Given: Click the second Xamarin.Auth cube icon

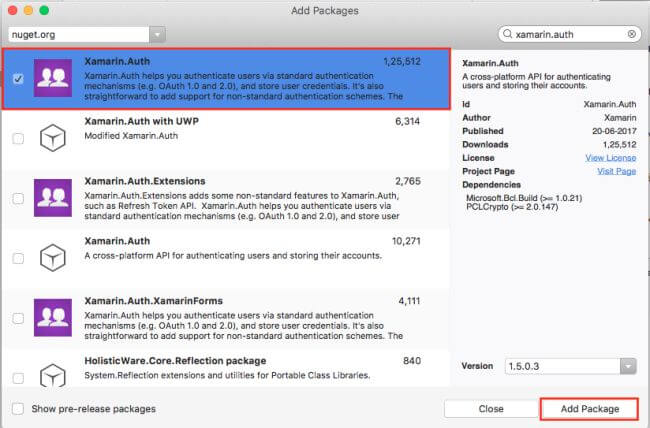Looking at the screenshot, I should [x=52, y=258].
